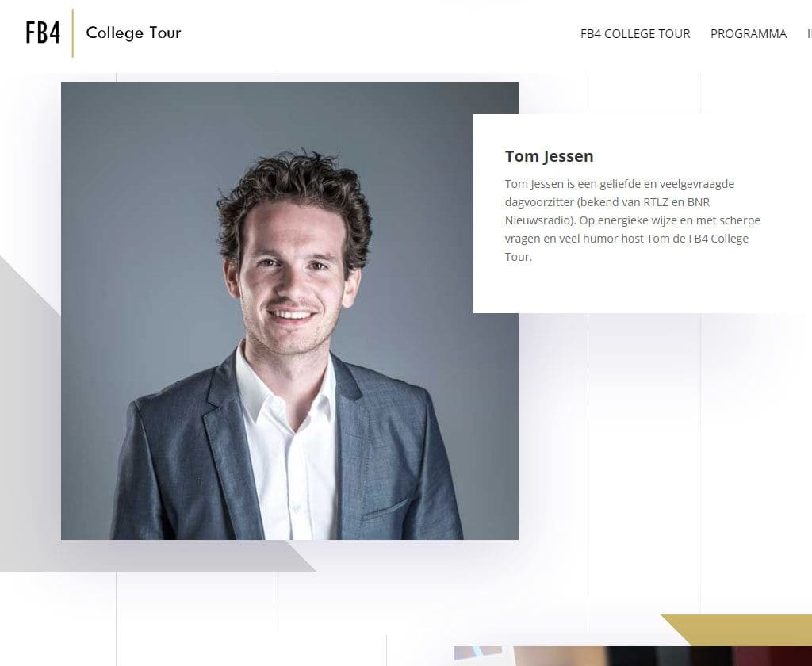Click the word RTLZ in the description
This screenshot has width=812, height=666.
[x=656, y=202]
